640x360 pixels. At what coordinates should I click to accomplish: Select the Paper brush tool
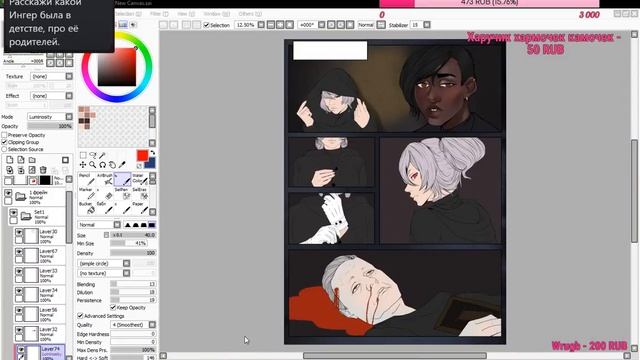tap(140, 207)
